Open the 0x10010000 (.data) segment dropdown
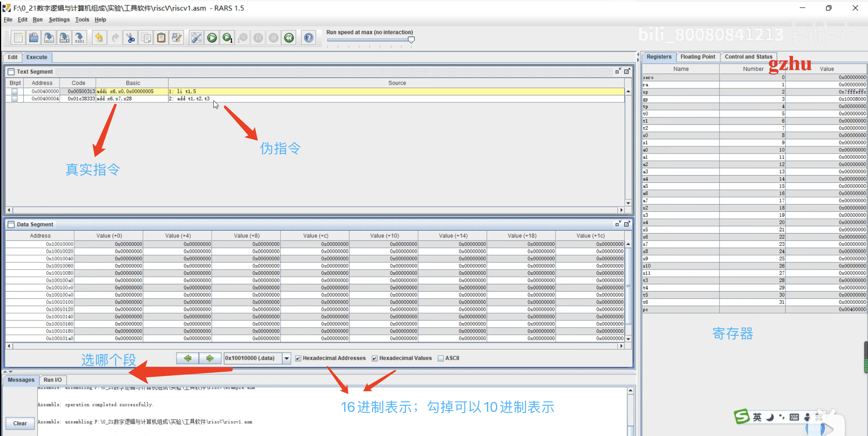 [x=287, y=358]
